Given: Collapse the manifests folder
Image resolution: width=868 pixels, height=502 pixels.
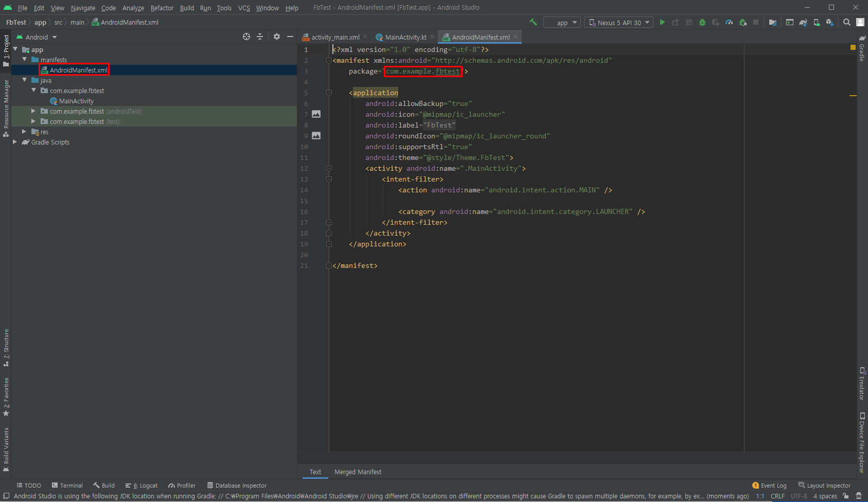Looking at the screenshot, I should coord(25,60).
